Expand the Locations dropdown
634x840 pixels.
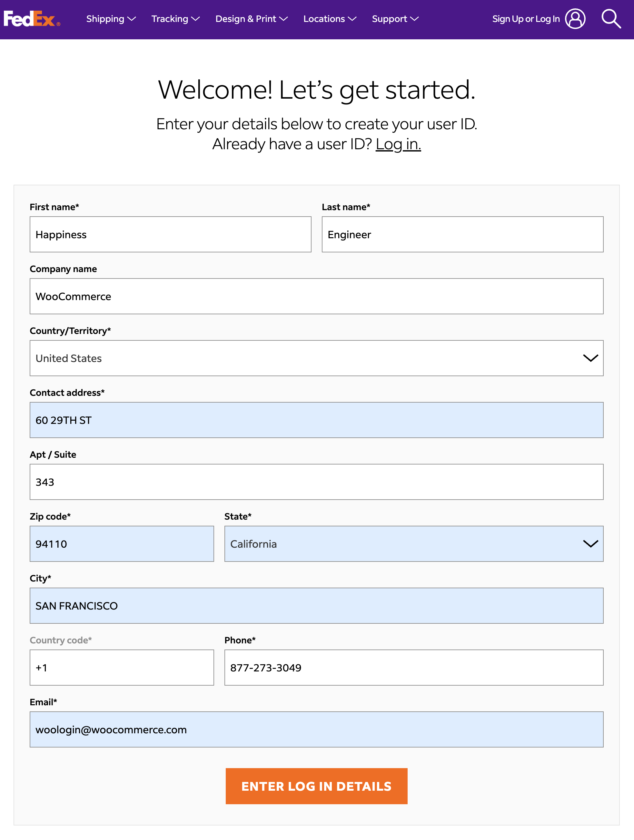coord(329,19)
